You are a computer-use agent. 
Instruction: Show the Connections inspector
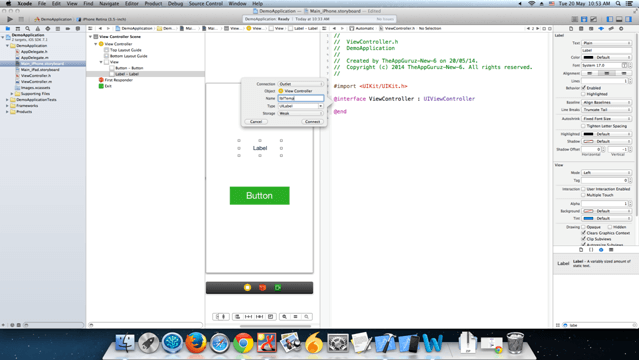coord(621,29)
